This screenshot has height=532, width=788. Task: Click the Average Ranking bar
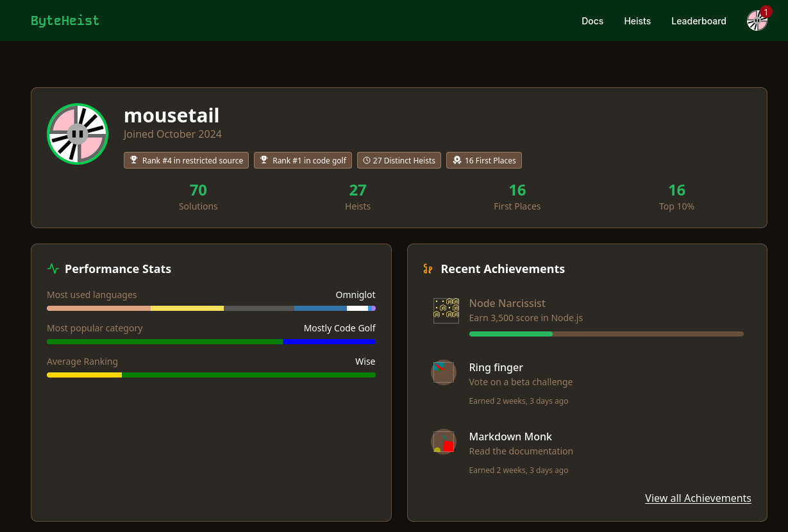(211, 375)
